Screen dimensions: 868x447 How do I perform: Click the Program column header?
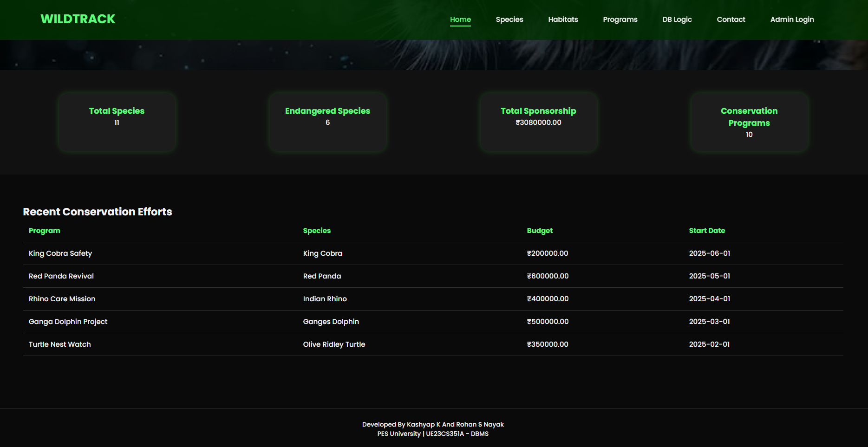tap(45, 231)
